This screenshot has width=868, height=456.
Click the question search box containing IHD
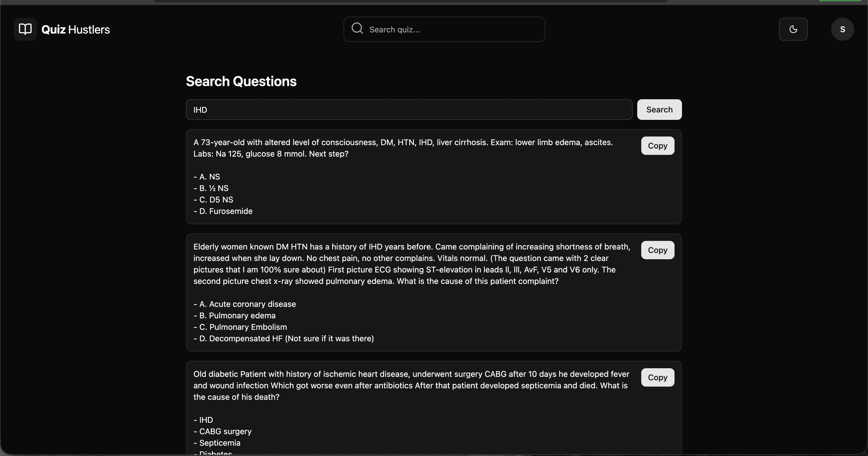coord(409,110)
